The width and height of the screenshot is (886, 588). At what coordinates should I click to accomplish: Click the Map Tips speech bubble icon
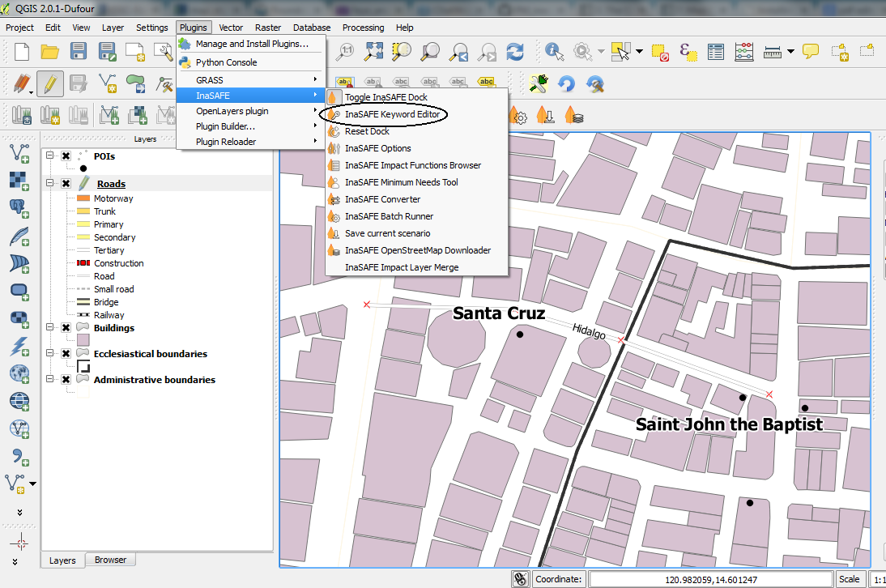(811, 51)
